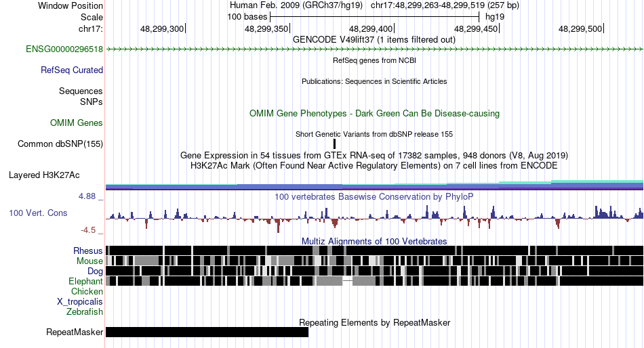Click the RepeatMasker track label
Image resolution: width=644 pixels, height=348 pixels.
pyautogui.click(x=75, y=332)
